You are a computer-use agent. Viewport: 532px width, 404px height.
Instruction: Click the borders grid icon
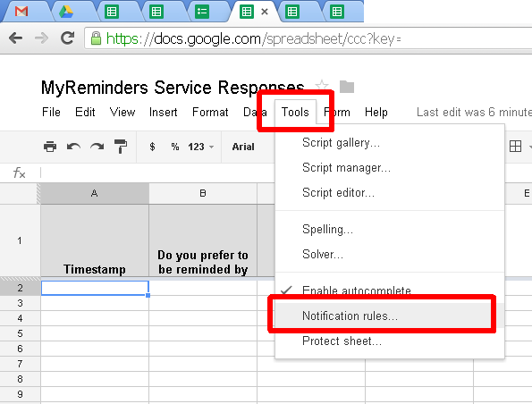(515, 147)
